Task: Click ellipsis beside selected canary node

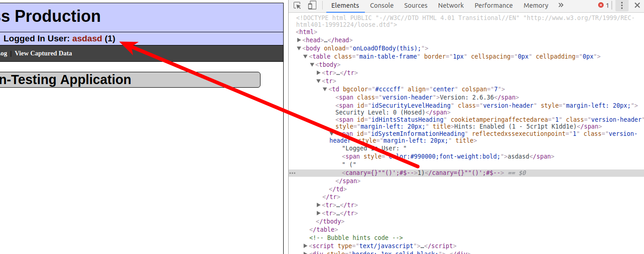Action: coord(292,173)
